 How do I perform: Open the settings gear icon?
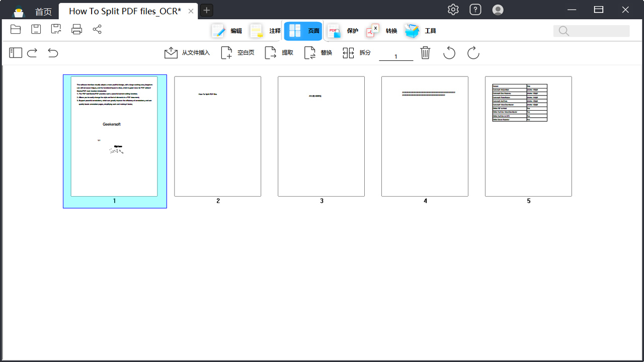pyautogui.click(x=453, y=10)
